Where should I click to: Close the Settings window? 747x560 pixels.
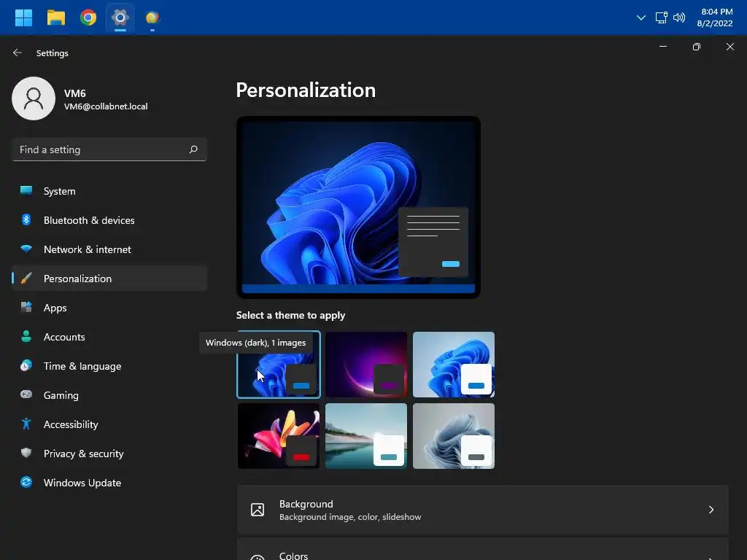[x=729, y=47]
